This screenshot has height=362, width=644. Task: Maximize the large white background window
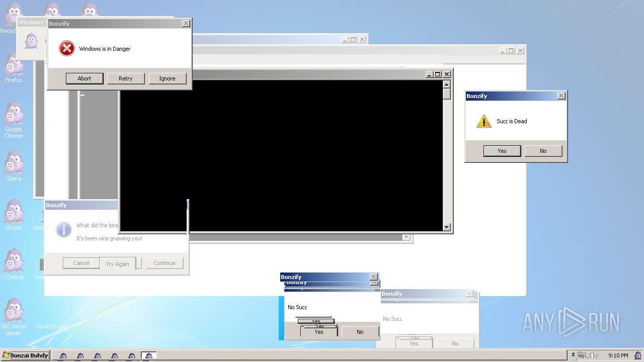(x=511, y=51)
